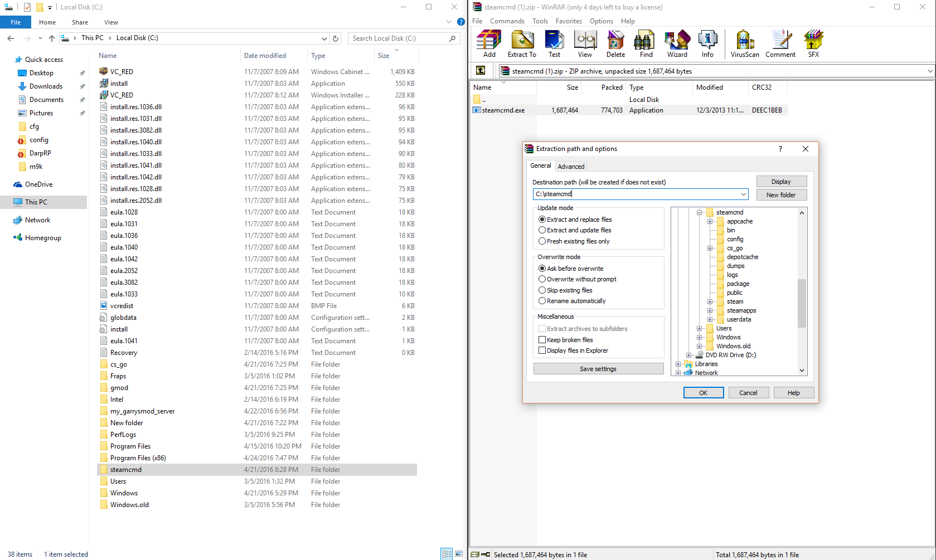Select steamcmd.exe in the archive list
936x560 pixels.
[x=503, y=110]
